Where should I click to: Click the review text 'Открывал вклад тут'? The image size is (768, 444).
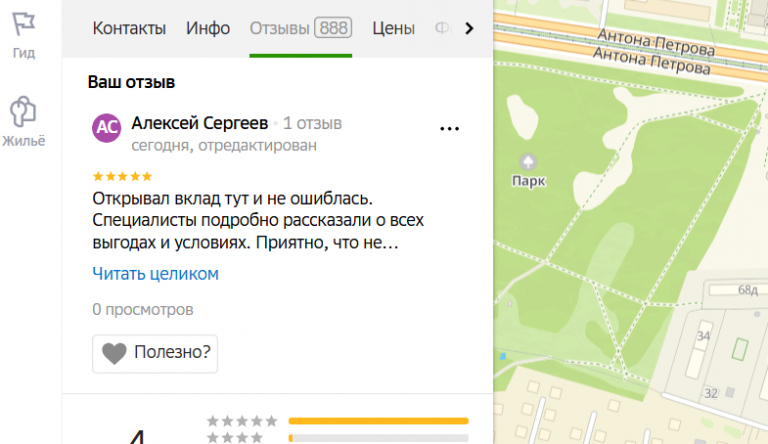(171, 198)
